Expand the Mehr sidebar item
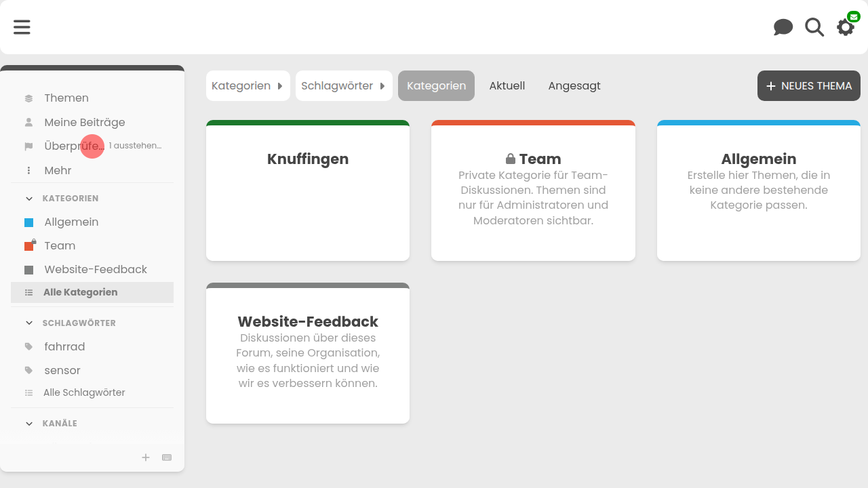The image size is (868, 488). coord(58,170)
